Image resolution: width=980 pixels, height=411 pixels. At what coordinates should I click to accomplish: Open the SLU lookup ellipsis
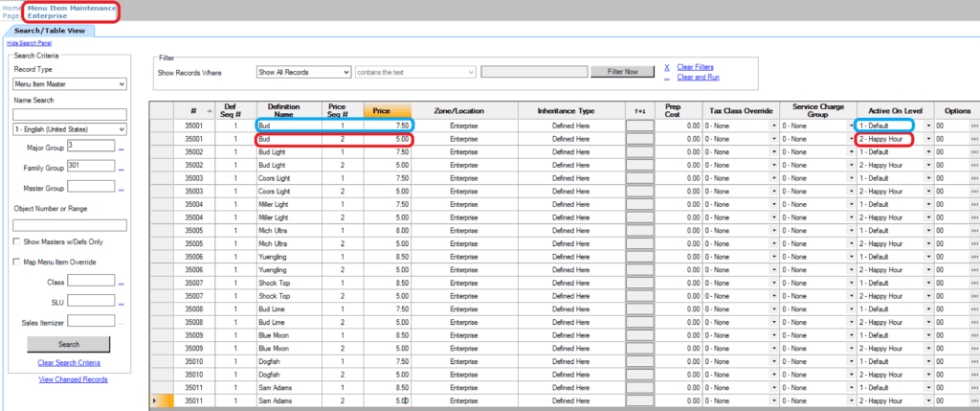[x=122, y=304]
